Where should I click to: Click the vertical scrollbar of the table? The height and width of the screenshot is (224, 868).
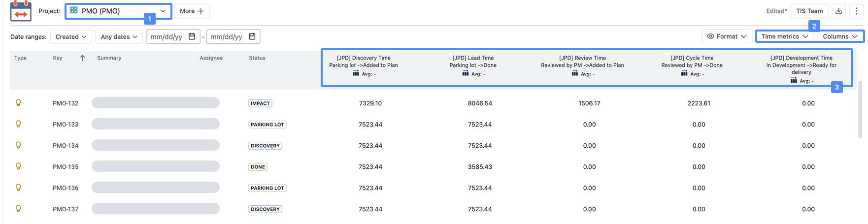pyautogui.click(x=861, y=109)
